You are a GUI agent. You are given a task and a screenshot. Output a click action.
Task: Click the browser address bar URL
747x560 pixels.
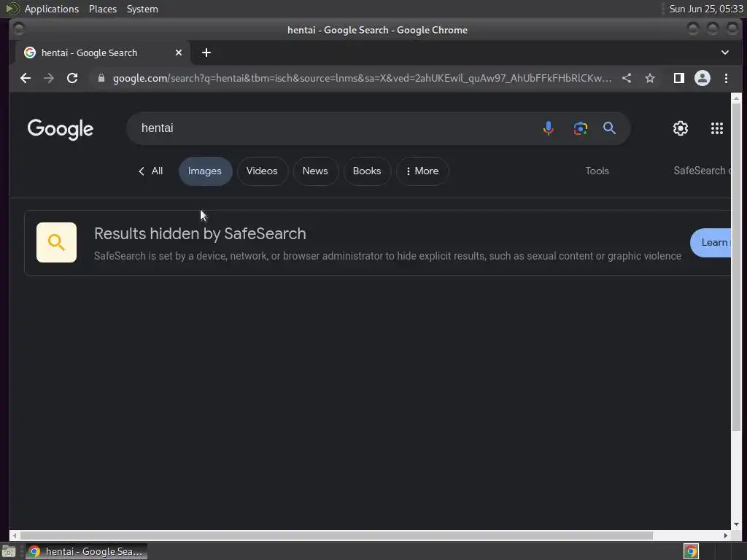pos(362,78)
